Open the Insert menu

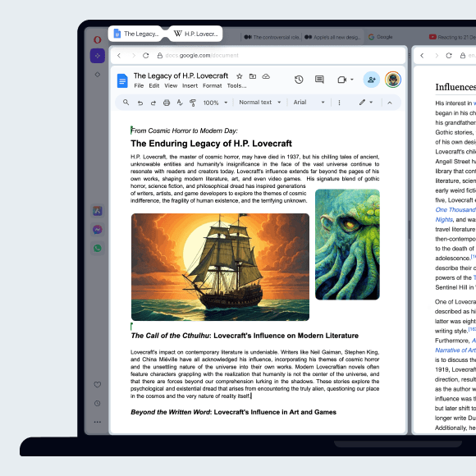click(190, 86)
